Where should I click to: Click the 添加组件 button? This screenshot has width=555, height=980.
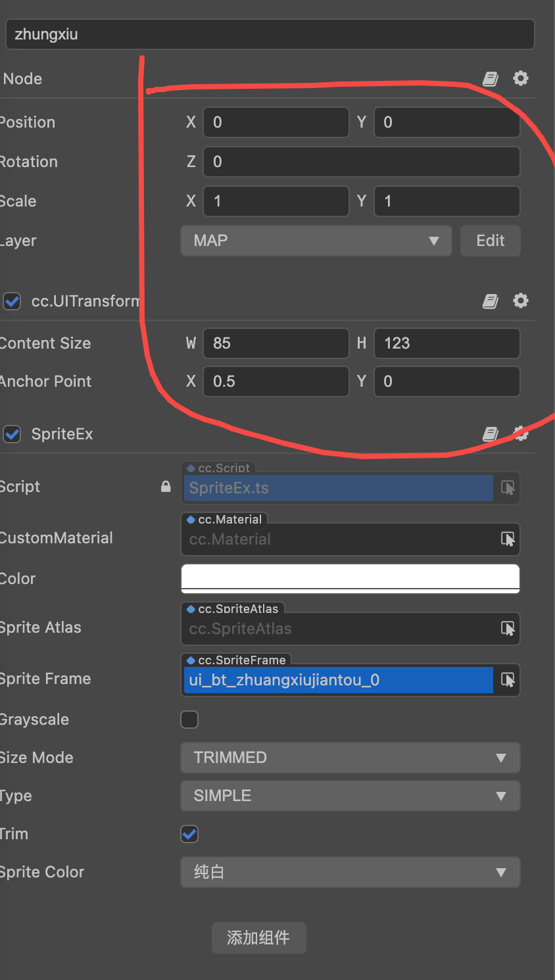pos(258,938)
